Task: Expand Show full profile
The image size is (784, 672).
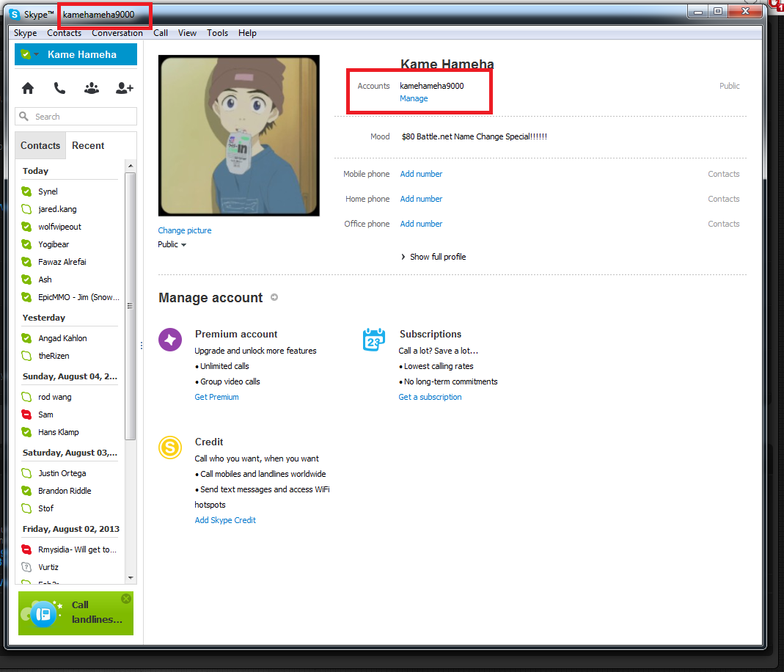Action: pos(433,257)
